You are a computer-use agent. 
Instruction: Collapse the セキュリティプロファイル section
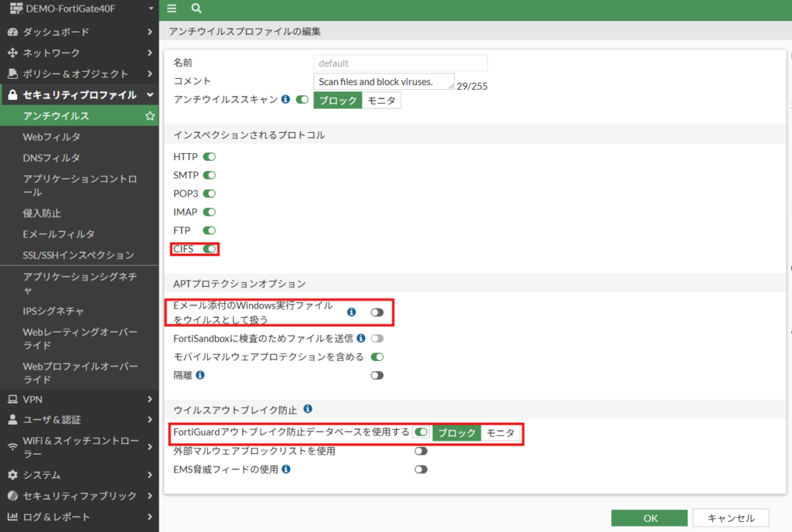tap(149, 95)
